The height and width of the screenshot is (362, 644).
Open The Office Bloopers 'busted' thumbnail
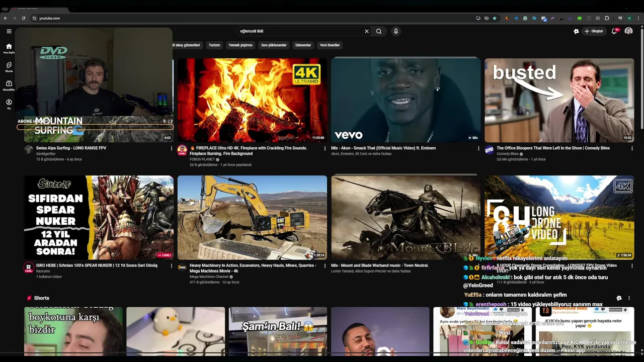(559, 100)
